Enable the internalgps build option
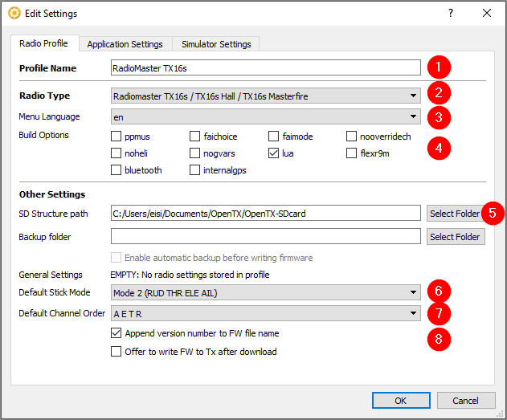Image resolution: width=507 pixels, height=420 pixels. [x=194, y=170]
